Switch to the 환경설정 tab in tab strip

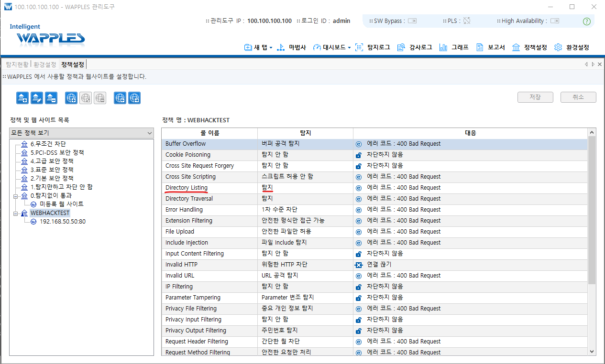pos(45,64)
